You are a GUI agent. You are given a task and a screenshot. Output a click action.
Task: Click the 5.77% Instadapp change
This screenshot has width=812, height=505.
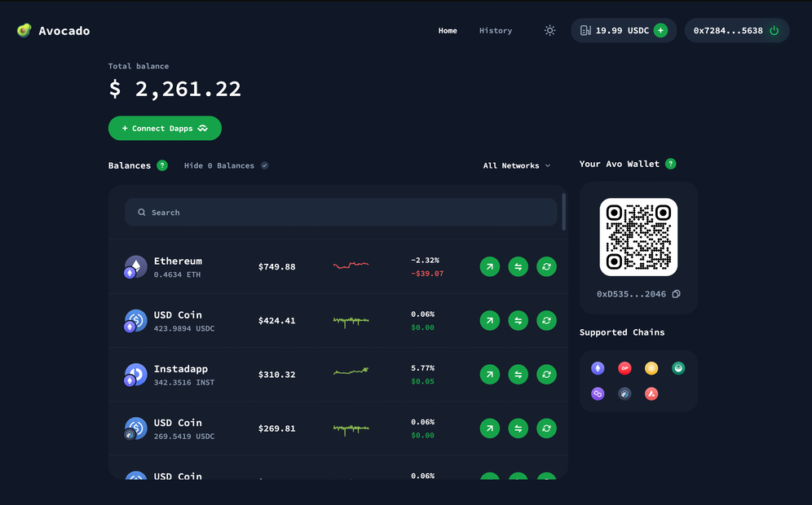[422, 368]
